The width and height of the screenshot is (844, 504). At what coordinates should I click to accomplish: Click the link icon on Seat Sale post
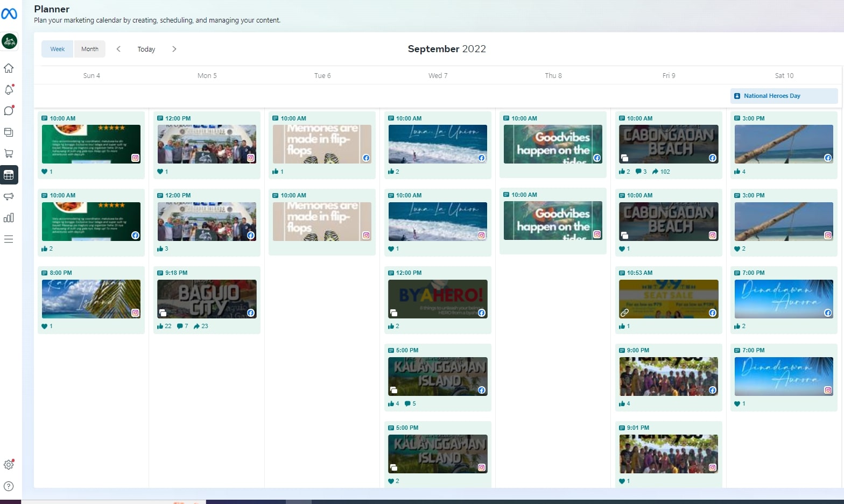click(624, 313)
